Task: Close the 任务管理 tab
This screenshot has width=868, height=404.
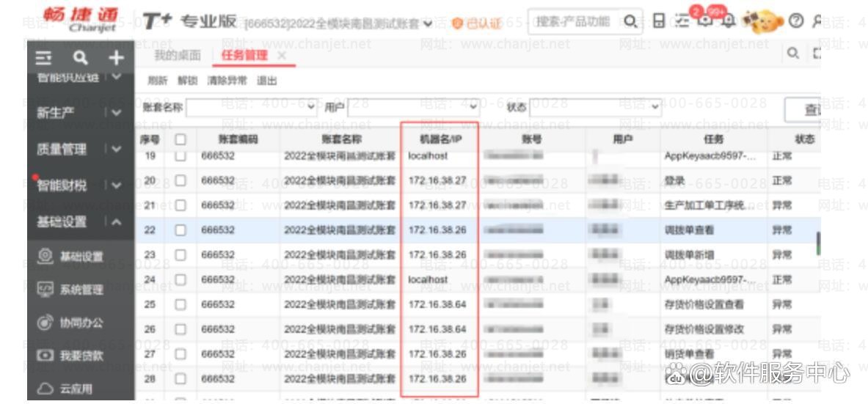Action: pyautogui.click(x=281, y=55)
